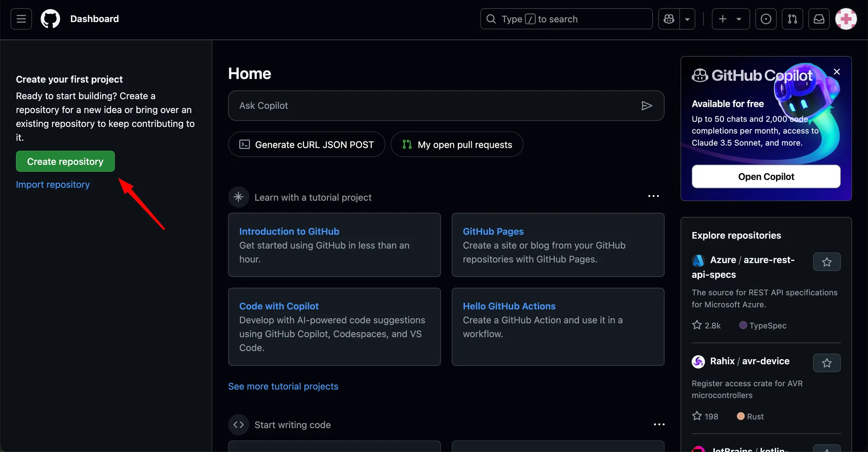This screenshot has height=452, width=868.
Task: Open notifications inbox
Action: click(819, 19)
